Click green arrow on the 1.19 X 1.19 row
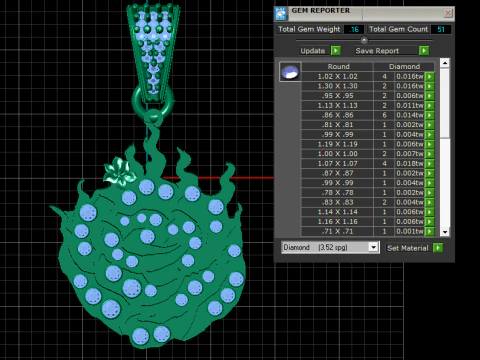480x360 pixels. coord(430,144)
